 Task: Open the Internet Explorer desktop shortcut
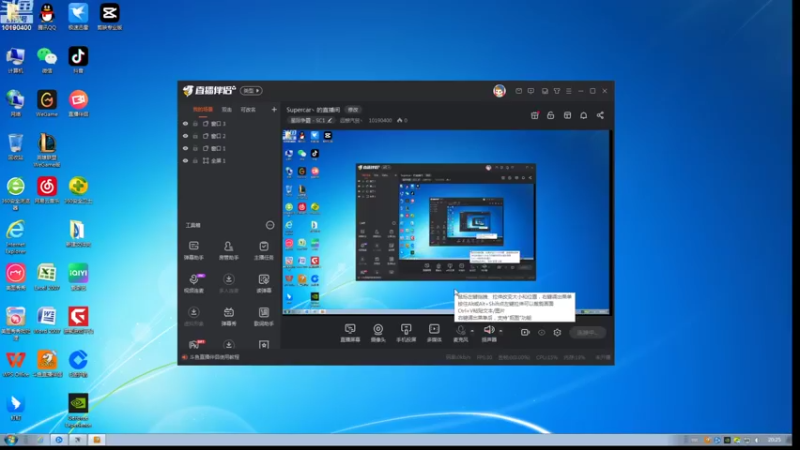tap(16, 237)
